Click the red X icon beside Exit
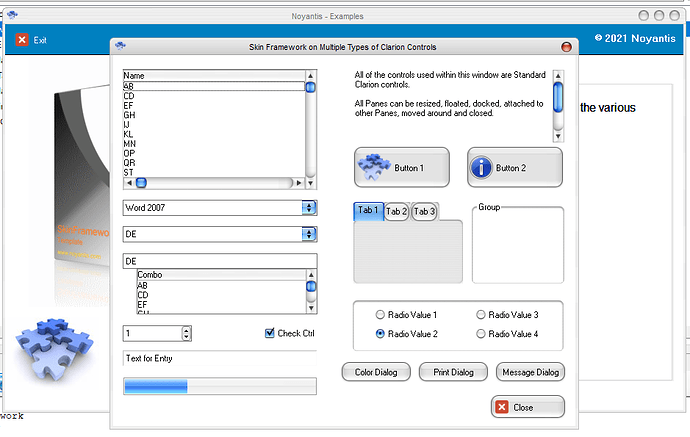 [x=22, y=40]
